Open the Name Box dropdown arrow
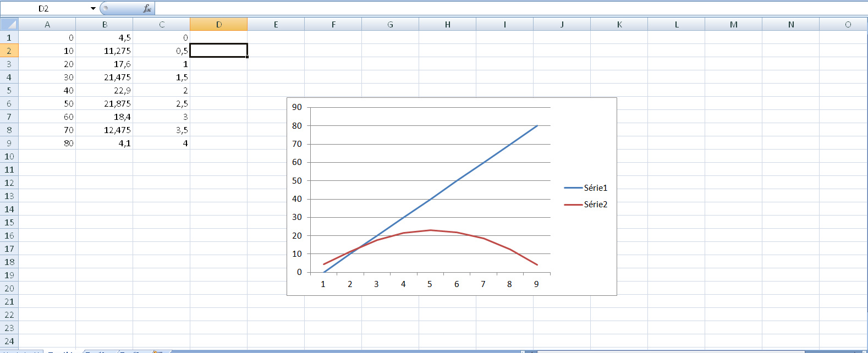 click(x=93, y=8)
